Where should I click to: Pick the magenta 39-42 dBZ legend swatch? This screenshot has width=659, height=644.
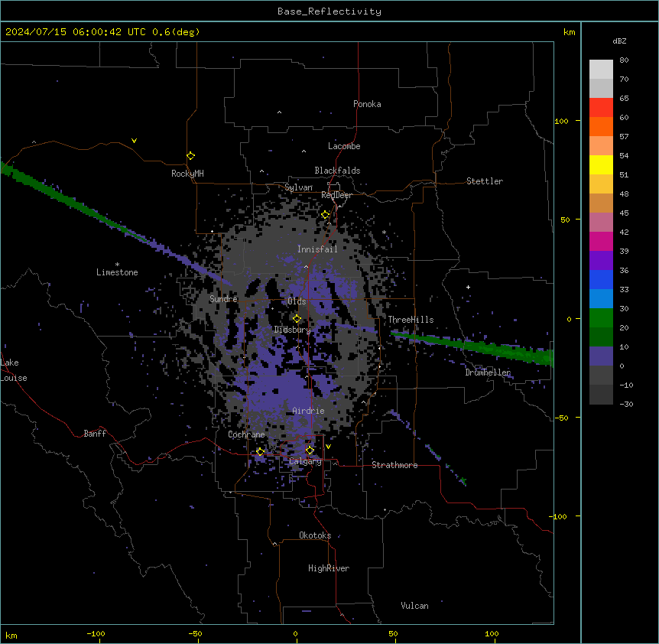click(x=601, y=241)
